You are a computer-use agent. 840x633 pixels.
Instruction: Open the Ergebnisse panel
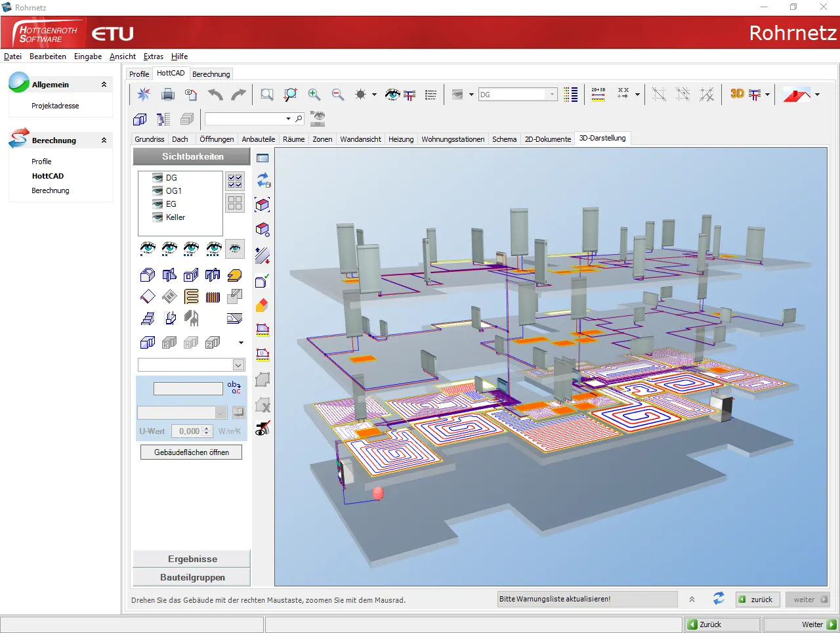coord(192,559)
